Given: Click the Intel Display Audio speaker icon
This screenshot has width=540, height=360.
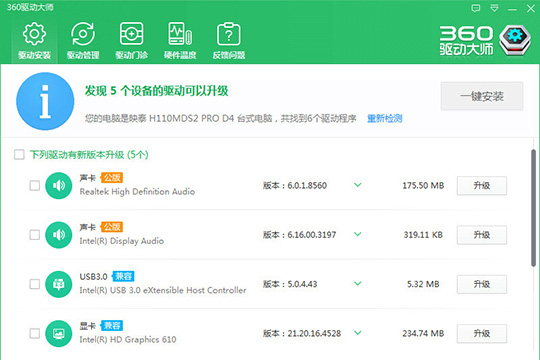Looking at the screenshot, I should click(x=59, y=235).
